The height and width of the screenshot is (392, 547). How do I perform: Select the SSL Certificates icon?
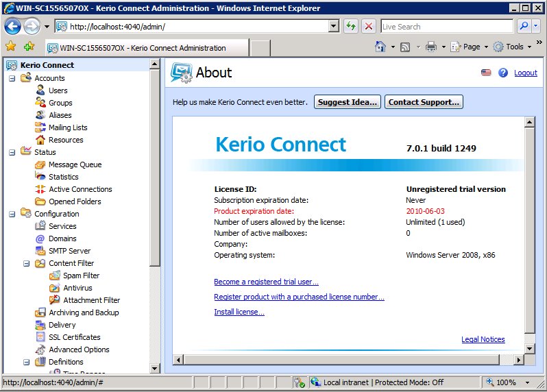click(40, 337)
